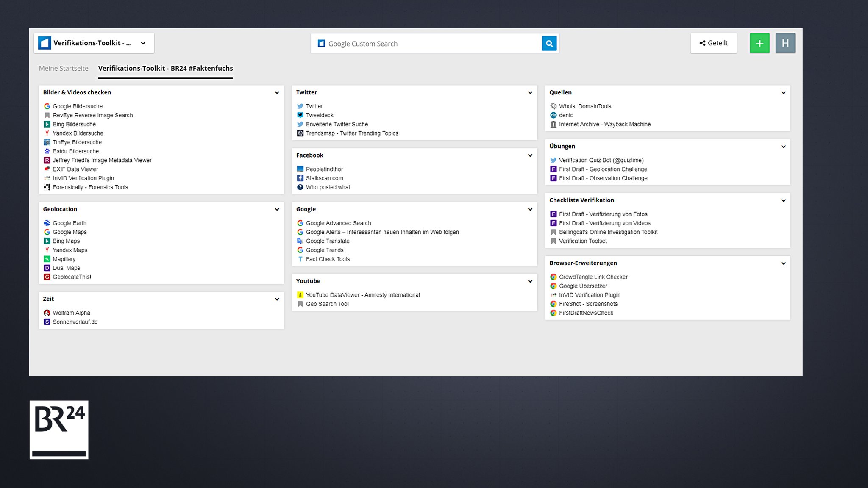Click the Geteilt share button
Screen dimensions: 868x488
coord(714,43)
